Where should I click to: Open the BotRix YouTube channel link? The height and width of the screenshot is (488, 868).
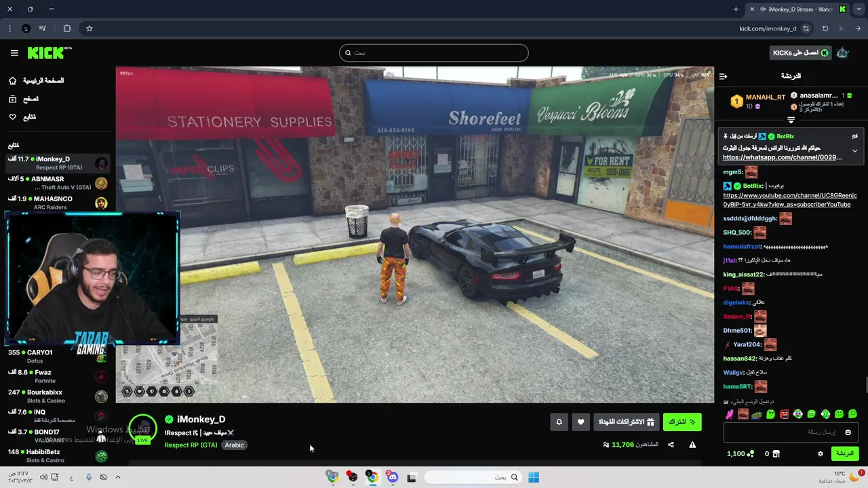[790, 200]
